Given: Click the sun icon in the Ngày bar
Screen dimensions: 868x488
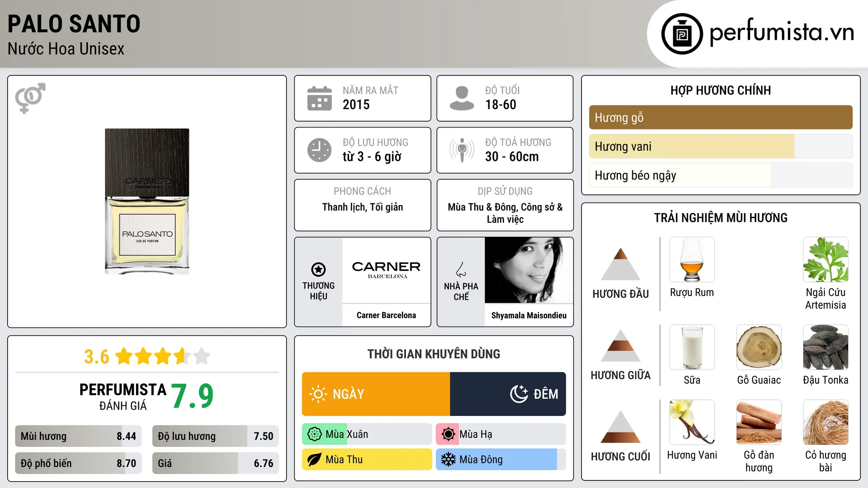Looking at the screenshot, I should click(x=318, y=394).
